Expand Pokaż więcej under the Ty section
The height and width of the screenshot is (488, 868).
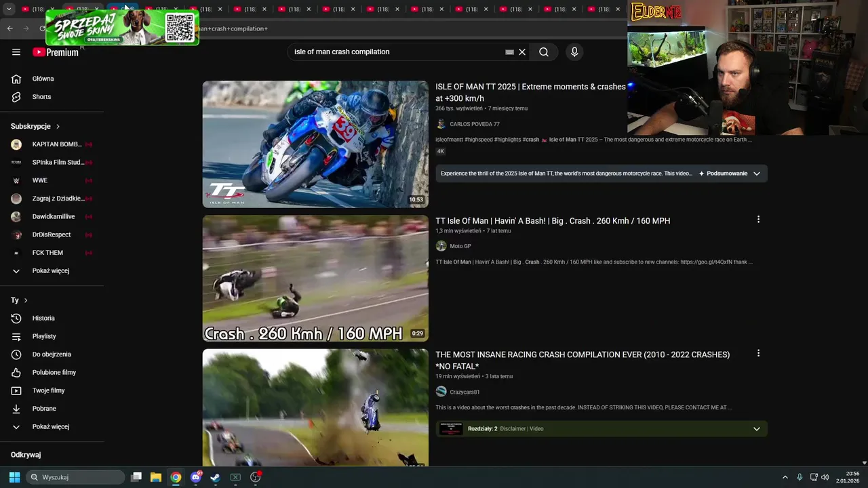coord(51,427)
